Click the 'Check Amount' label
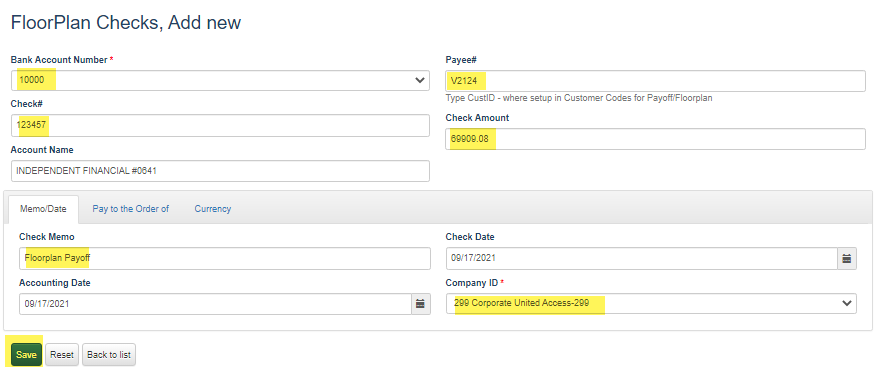The image size is (875, 367). pos(477,118)
